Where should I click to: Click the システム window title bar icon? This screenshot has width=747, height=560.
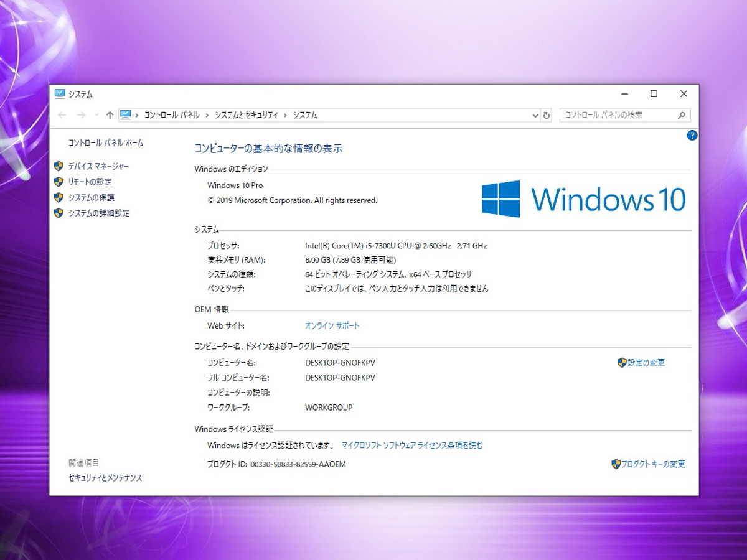(x=60, y=94)
